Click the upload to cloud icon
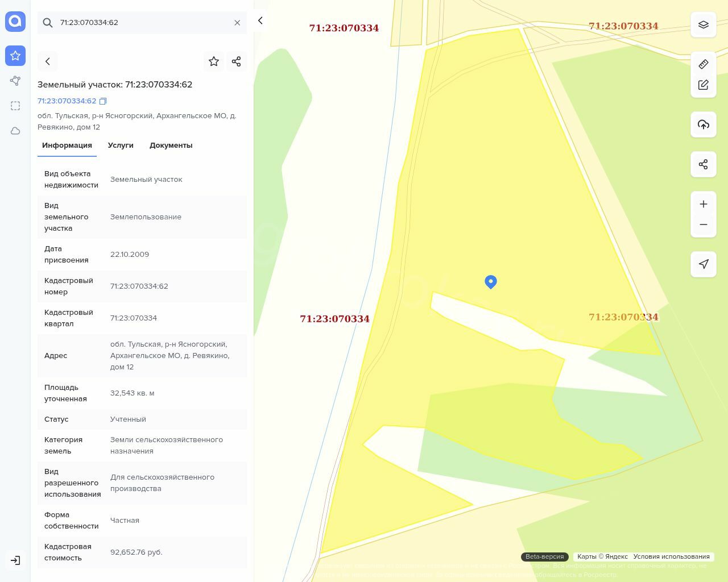Viewport: 728px width, 582px height. pyautogui.click(x=703, y=124)
